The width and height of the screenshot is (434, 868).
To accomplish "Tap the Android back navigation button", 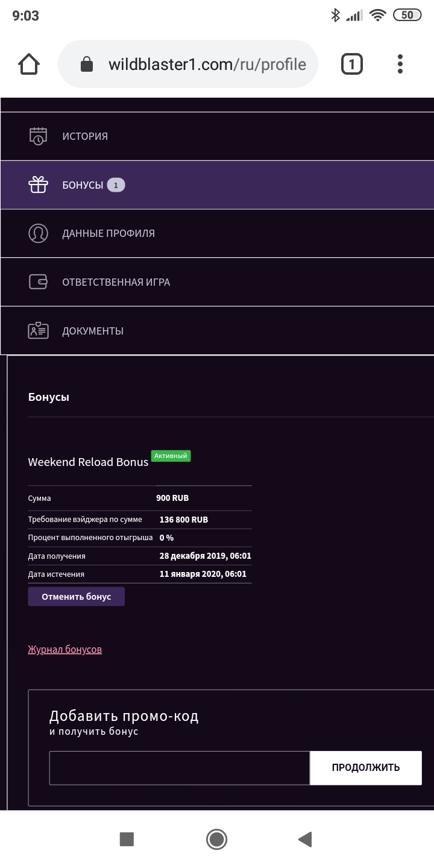I will [x=305, y=839].
